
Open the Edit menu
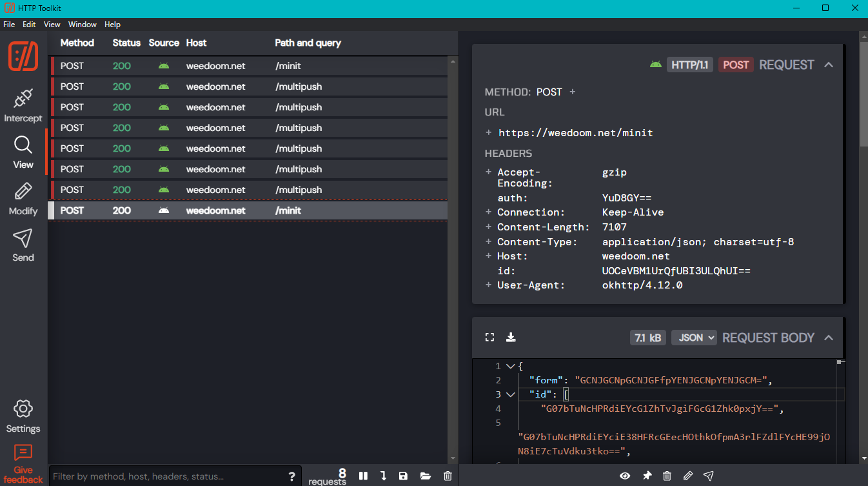29,25
